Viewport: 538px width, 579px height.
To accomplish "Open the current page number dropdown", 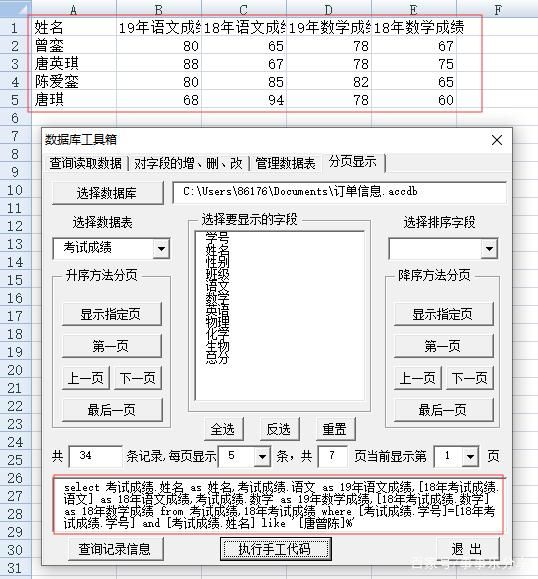I will click(x=470, y=456).
